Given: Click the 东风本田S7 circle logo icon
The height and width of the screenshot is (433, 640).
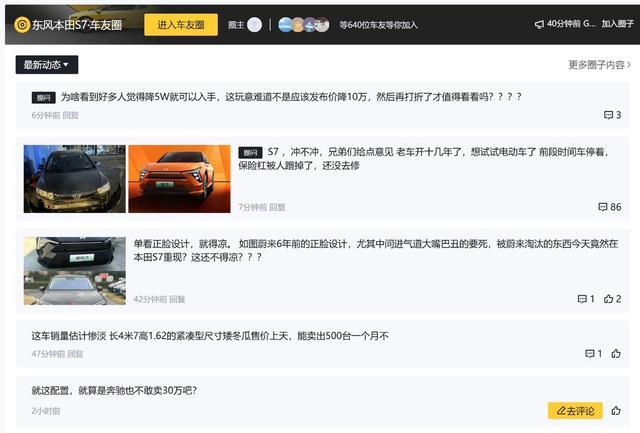Looking at the screenshot, I should pos(22,25).
